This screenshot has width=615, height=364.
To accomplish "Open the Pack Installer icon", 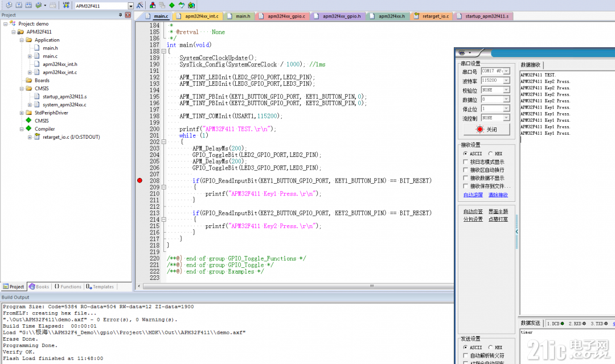I will click(191, 5).
